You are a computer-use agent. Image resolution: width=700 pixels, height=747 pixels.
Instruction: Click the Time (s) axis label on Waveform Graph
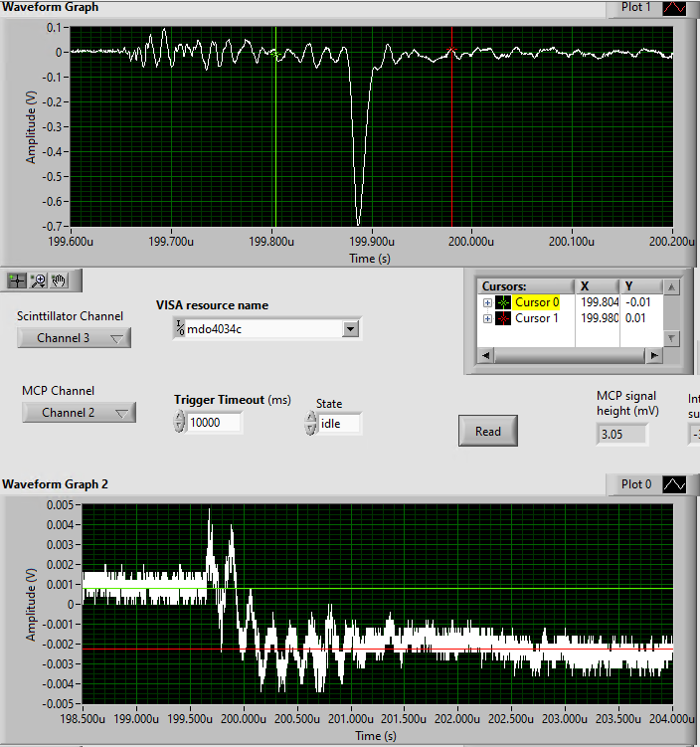(x=370, y=259)
